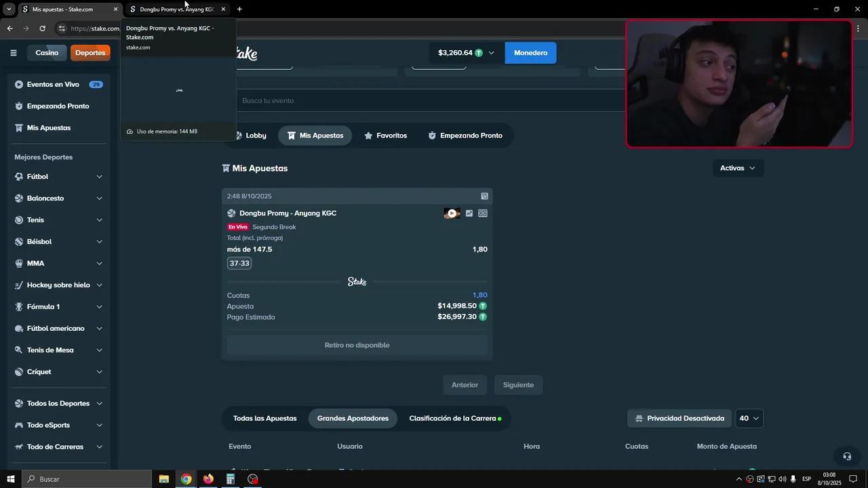Switch to the Casino section
This screenshot has width=868, height=488.
coord(47,53)
